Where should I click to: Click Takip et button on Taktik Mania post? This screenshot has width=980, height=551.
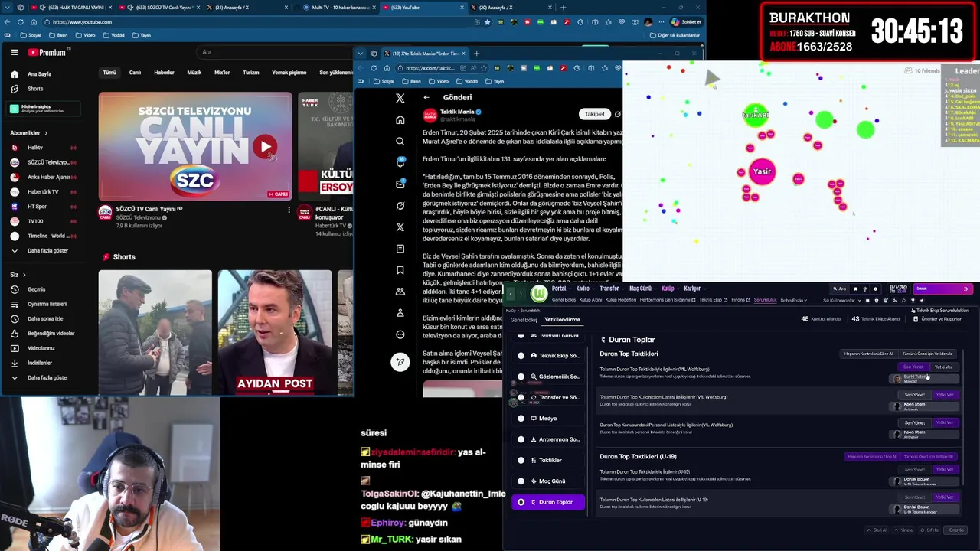595,114
